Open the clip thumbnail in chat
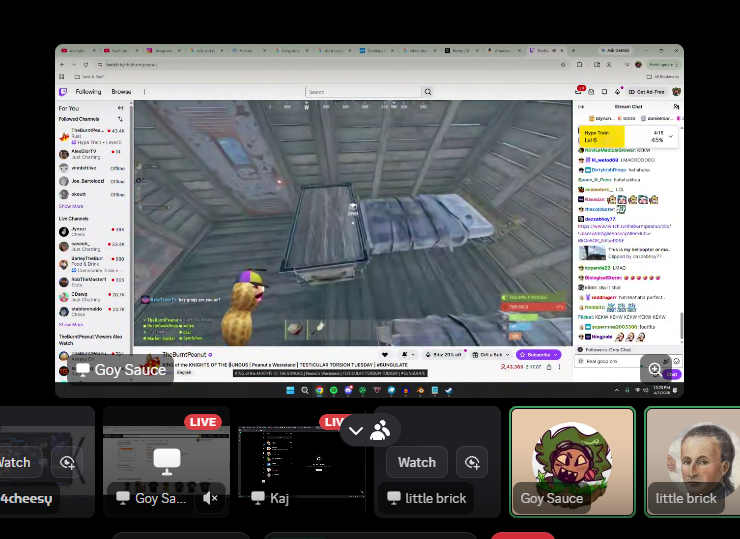The image size is (740, 539). 592,253
